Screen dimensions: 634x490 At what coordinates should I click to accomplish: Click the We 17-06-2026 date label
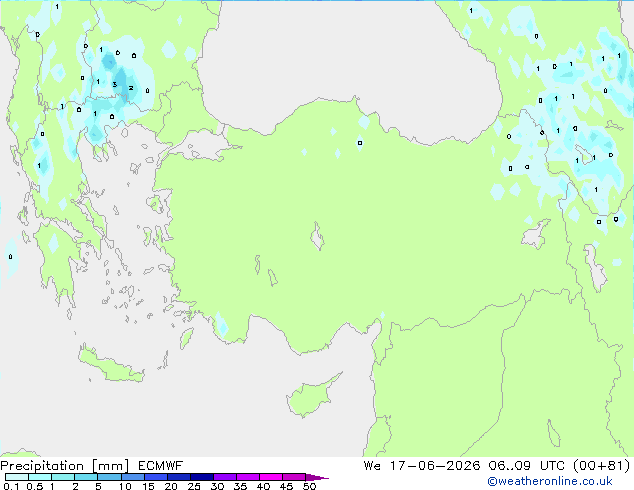[422, 466]
